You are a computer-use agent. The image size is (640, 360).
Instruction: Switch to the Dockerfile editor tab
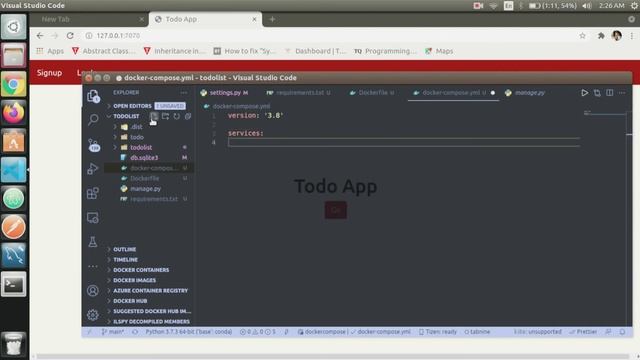tap(373, 93)
